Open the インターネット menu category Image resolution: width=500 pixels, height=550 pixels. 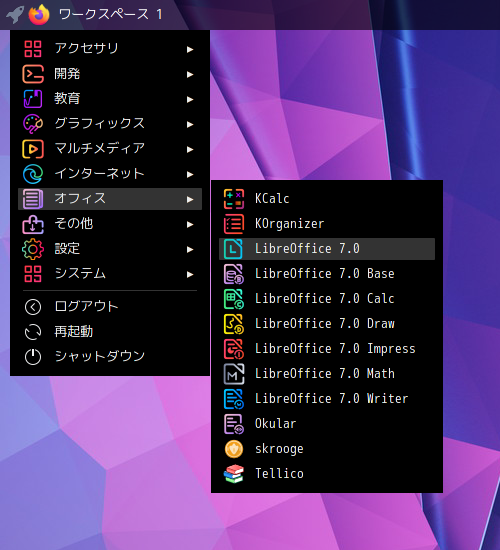[x=110, y=174]
